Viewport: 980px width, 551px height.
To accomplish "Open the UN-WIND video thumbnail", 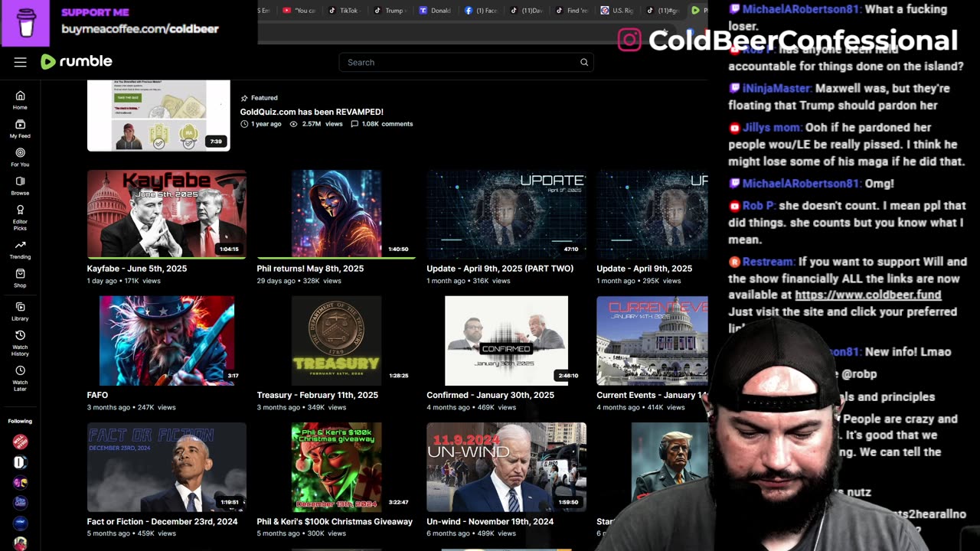I will 507,467.
